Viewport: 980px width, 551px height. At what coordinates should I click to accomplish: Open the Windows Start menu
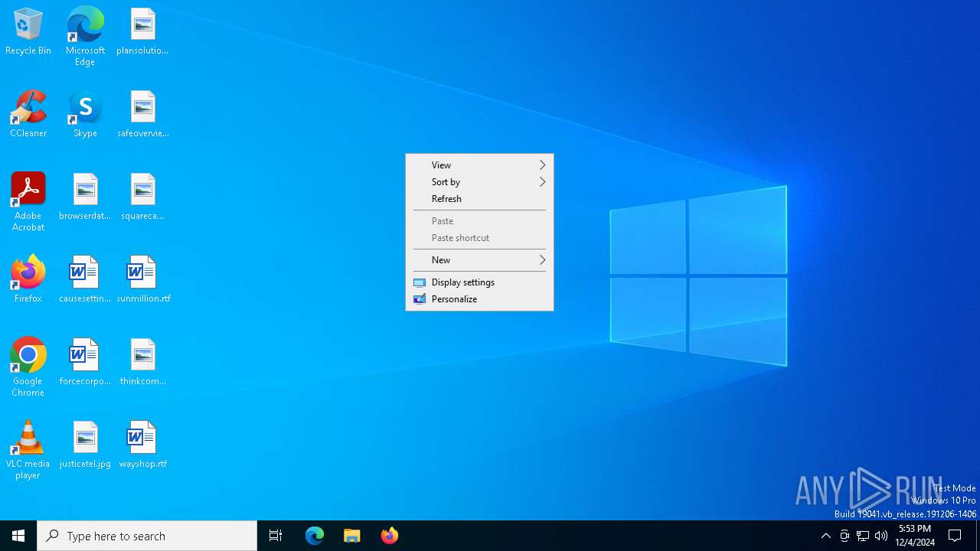(18, 536)
